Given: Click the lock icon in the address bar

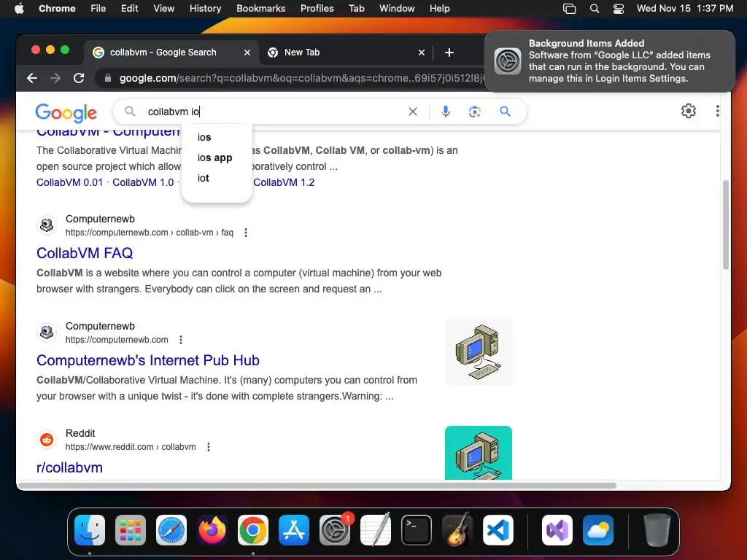Looking at the screenshot, I should (108, 78).
